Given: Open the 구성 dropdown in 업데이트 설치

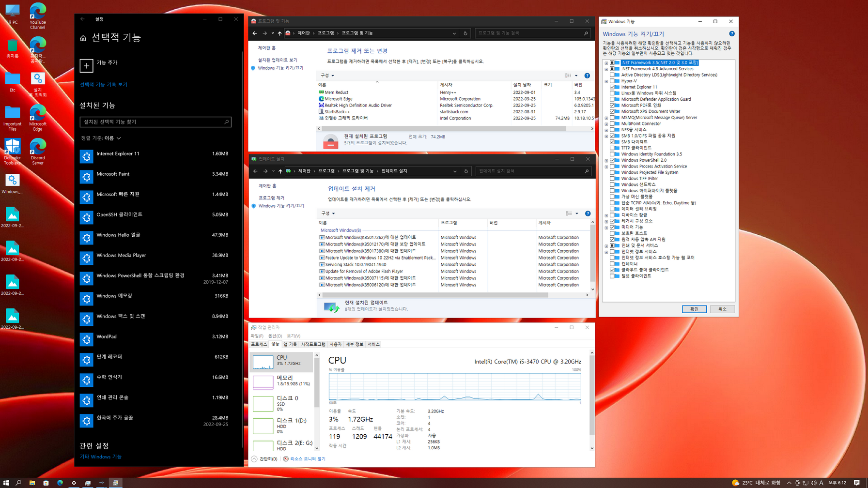Looking at the screenshot, I should 328,213.
